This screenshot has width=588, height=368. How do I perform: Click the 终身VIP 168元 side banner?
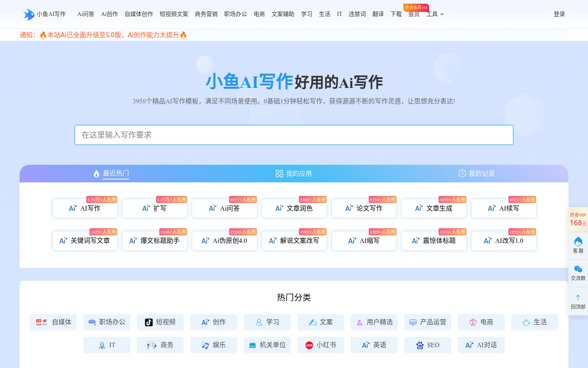[578, 220]
